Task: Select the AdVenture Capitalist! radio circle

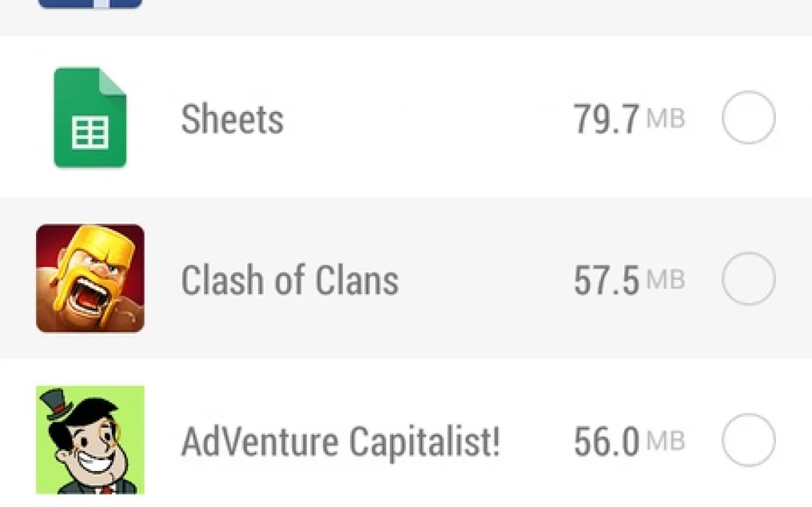Action: (x=748, y=440)
